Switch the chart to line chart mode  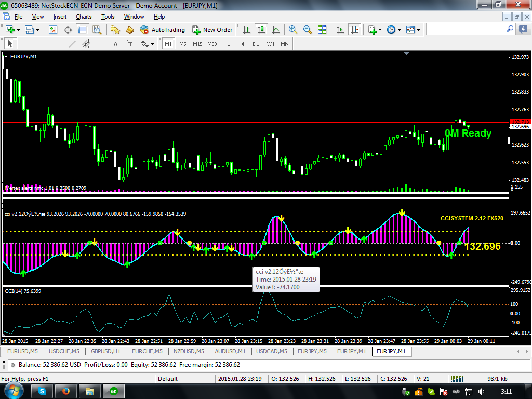(276, 30)
